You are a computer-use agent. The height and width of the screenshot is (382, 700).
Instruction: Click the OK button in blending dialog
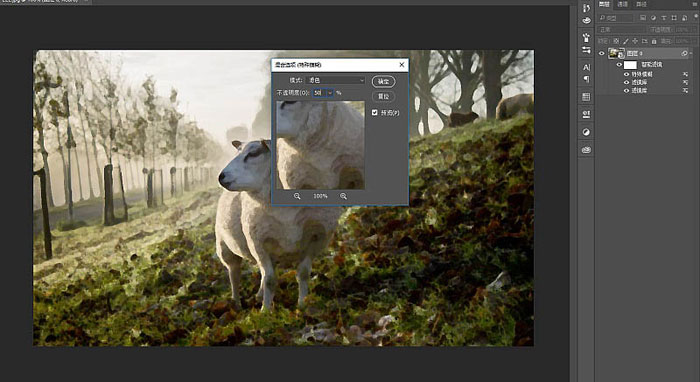point(383,82)
